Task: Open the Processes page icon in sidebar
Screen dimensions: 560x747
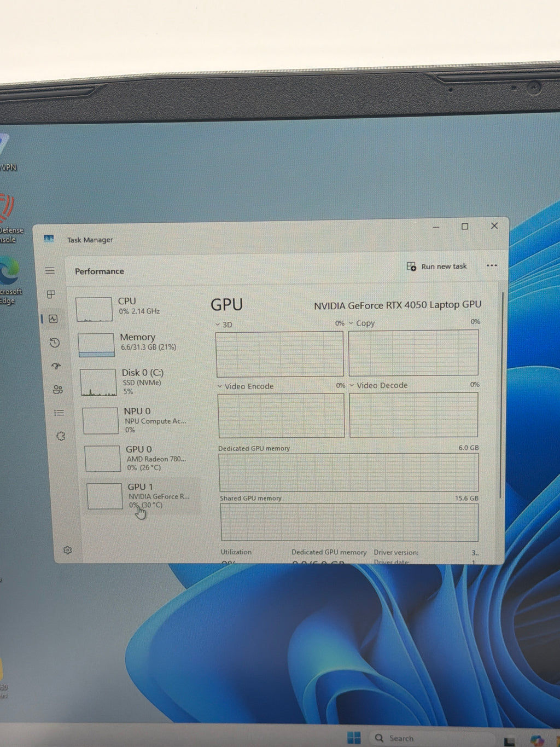Action: pyautogui.click(x=51, y=294)
